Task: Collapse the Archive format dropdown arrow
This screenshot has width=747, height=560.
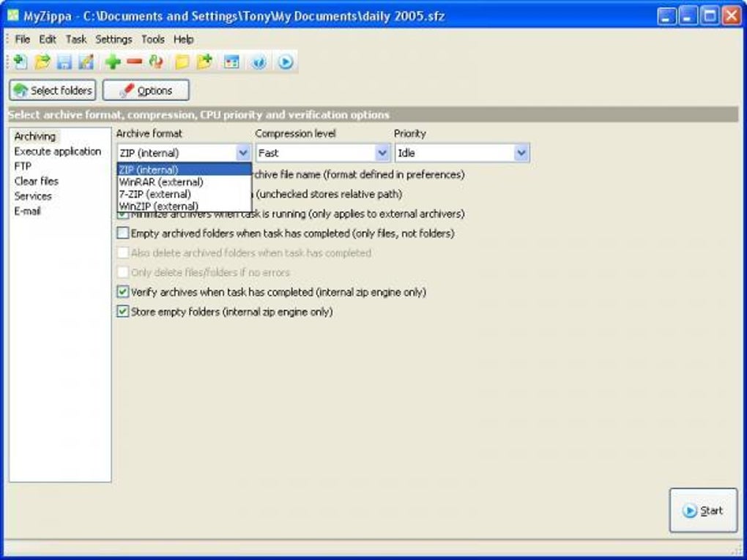Action: pos(243,153)
